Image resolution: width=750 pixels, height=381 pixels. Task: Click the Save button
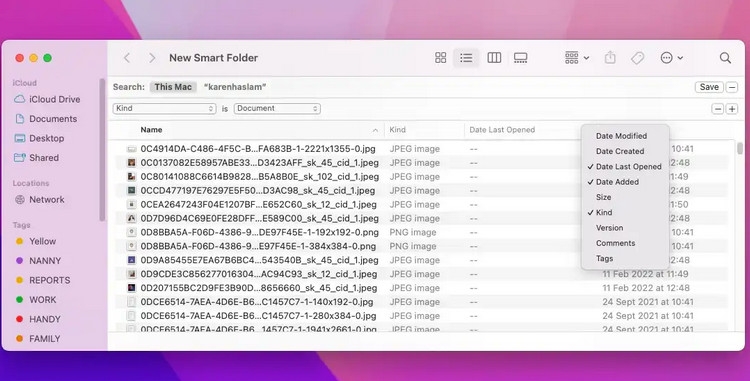pyautogui.click(x=709, y=87)
